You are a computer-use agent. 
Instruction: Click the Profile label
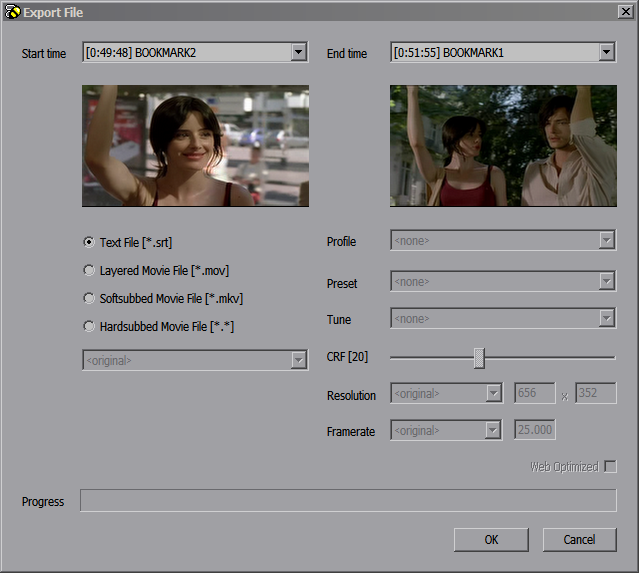click(342, 242)
